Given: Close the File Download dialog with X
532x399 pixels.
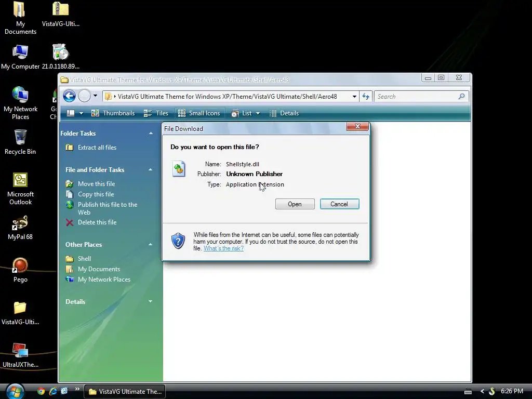Looking at the screenshot, I should pos(357,126).
